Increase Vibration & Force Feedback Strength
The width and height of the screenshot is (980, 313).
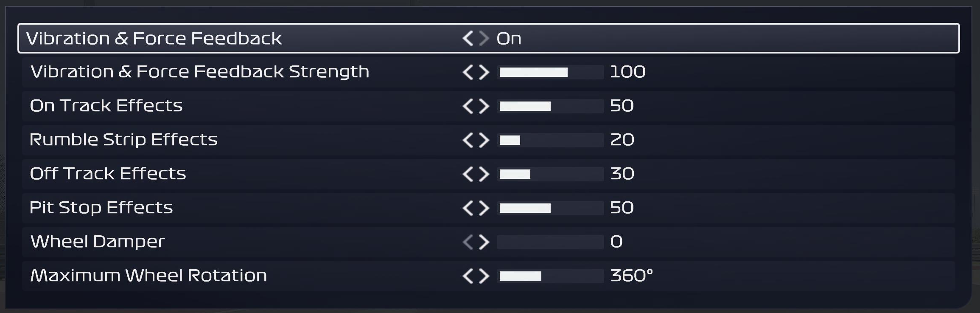(484, 72)
